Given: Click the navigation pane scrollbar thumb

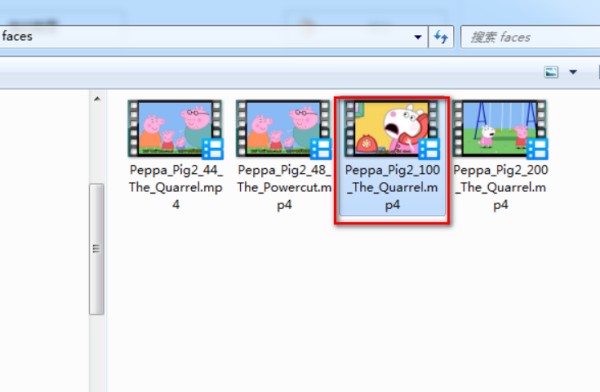Looking at the screenshot, I should point(97,249).
